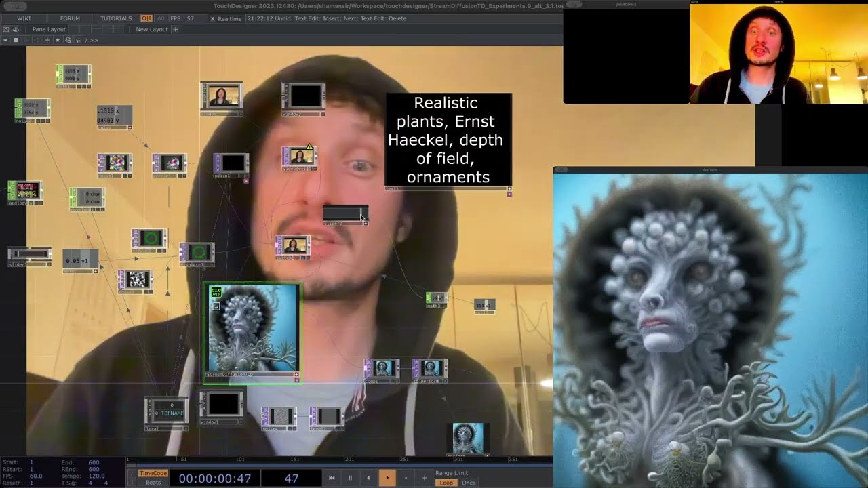Select the noise1 colorful TOP node

tap(115, 165)
